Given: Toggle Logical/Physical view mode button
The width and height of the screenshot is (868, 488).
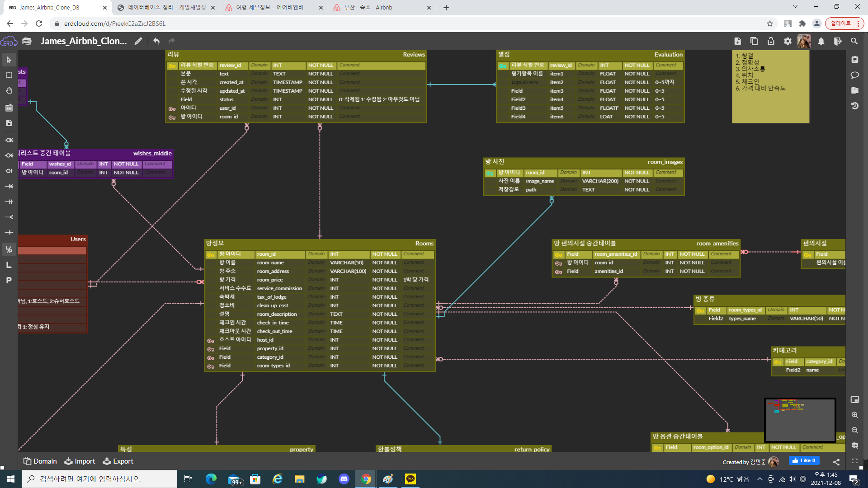Looking at the screenshot, I should 9,249.
